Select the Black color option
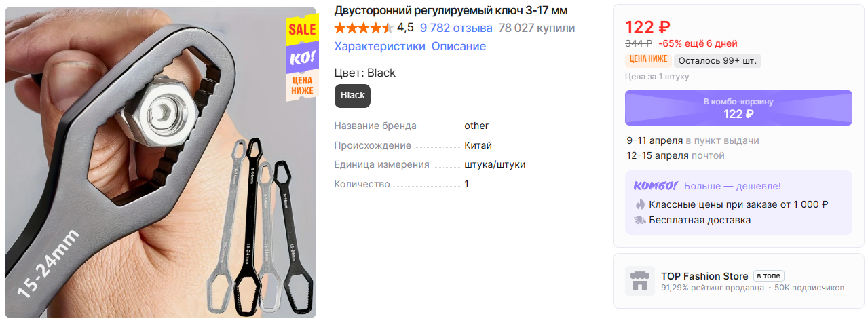This screenshot has width=868, height=325. click(x=353, y=96)
